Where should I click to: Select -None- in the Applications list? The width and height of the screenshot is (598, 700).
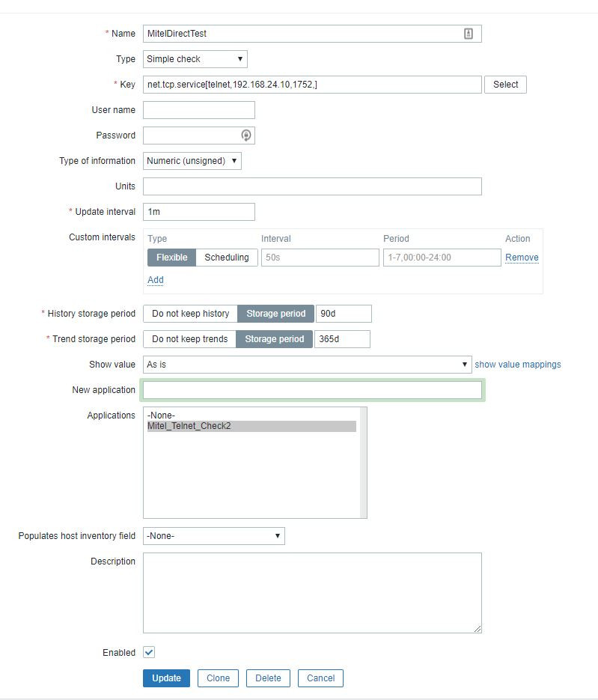point(162,415)
